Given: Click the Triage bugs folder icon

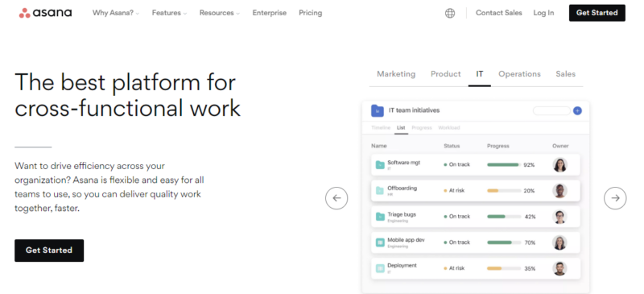Looking at the screenshot, I should (380, 217).
